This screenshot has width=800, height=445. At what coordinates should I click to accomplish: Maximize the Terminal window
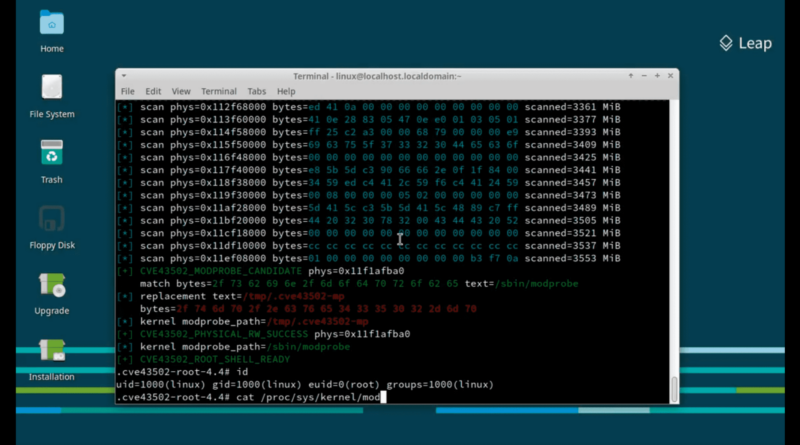(657, 76)
